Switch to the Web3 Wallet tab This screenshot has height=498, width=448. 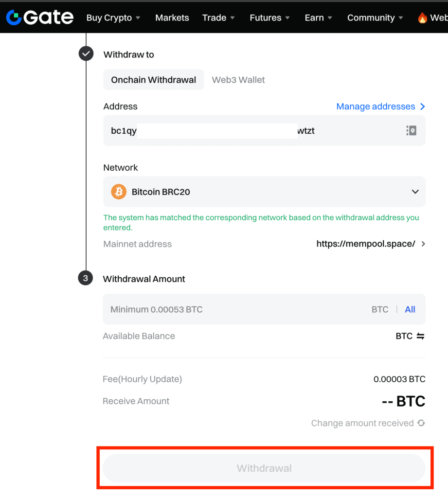(238, 80)
